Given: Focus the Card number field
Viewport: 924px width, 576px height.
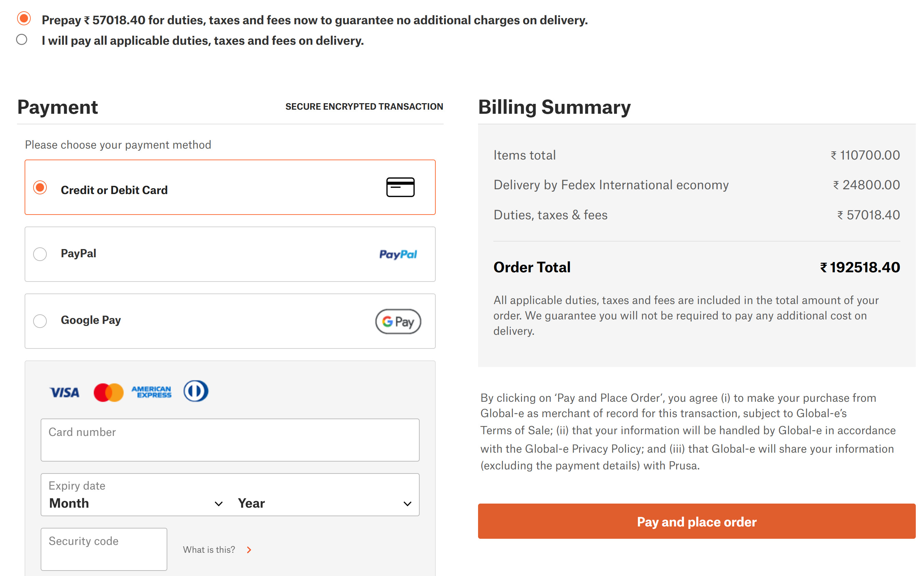Looking at the screenshot, I should point(230,440).
